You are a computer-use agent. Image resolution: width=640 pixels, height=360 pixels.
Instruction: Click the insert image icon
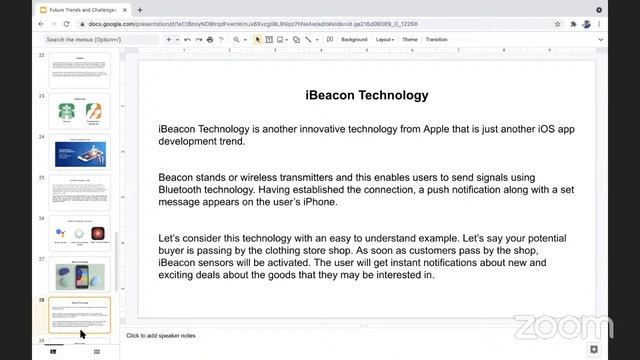click(x=280, y=40)
